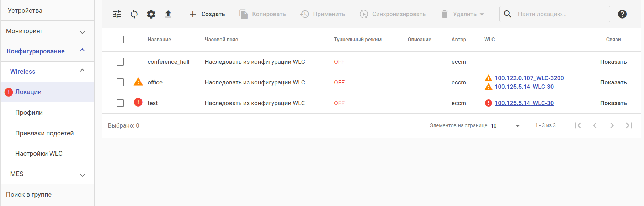644x206 pixels.
Task: Click the Найти локацию search field
Action: pos(561,14)
